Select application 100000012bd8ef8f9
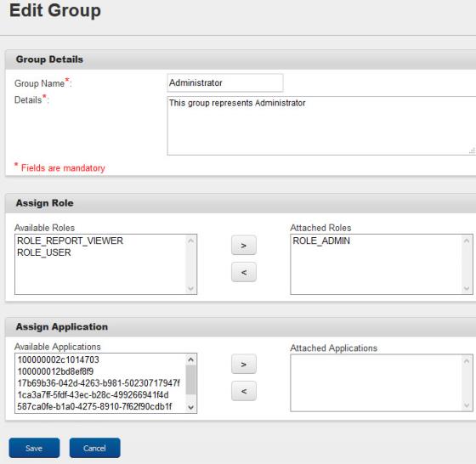 (55, 371)
